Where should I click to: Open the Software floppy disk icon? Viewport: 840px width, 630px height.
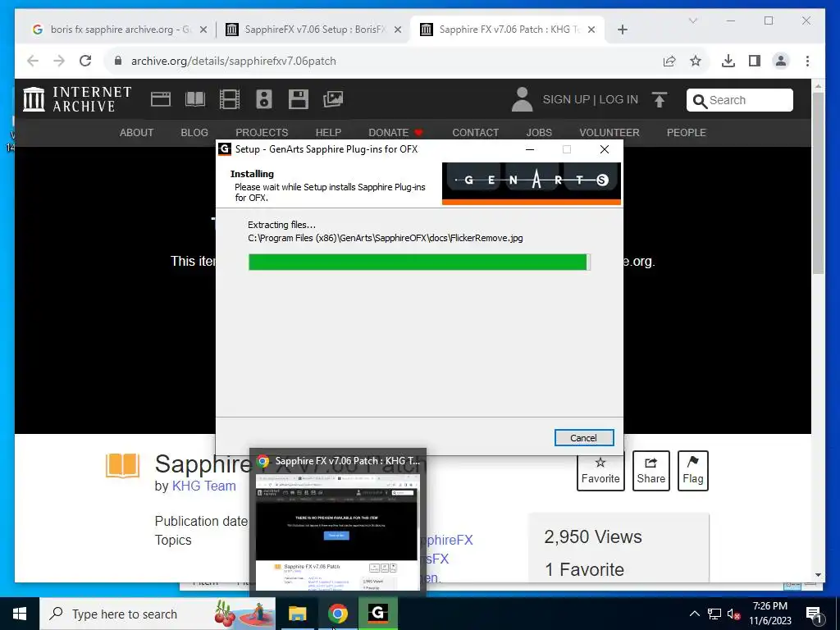[x=299, y=99]
